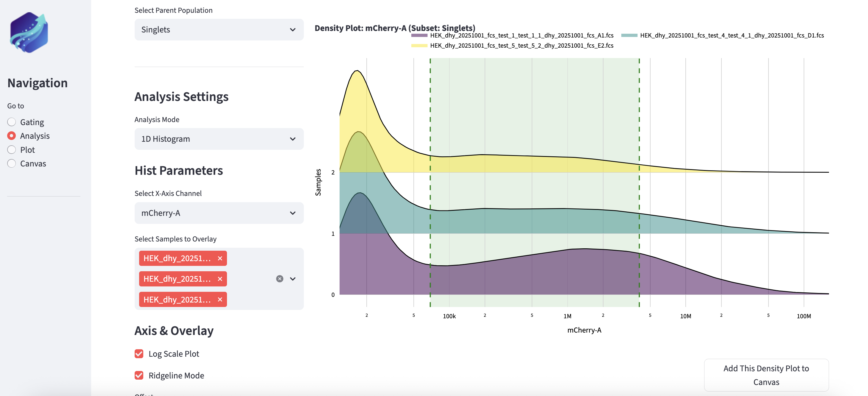Remove first HEK_dhy sample tag
This screenshot has width=868, height=396.
point(220,258)
